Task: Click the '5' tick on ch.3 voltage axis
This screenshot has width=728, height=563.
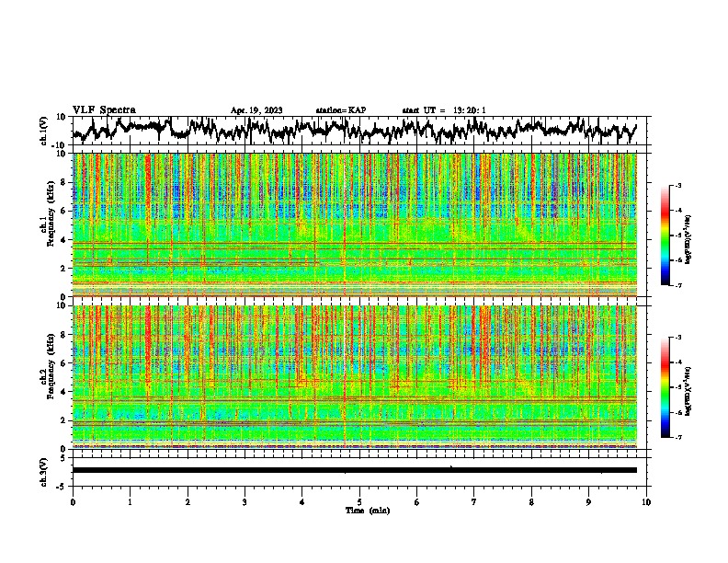Action: (63, 458)
